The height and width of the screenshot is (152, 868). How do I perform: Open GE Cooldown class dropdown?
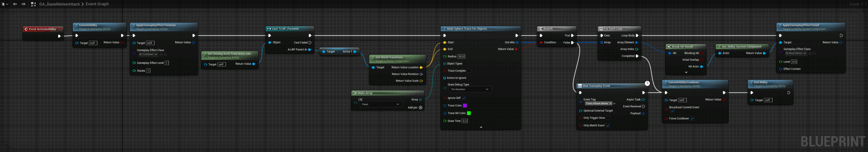click(148, 54)
